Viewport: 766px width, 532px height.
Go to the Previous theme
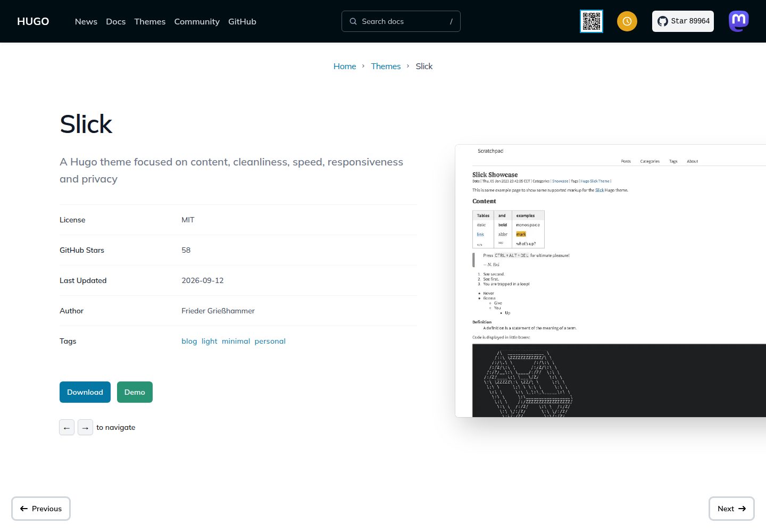click(x=41, y=509)
